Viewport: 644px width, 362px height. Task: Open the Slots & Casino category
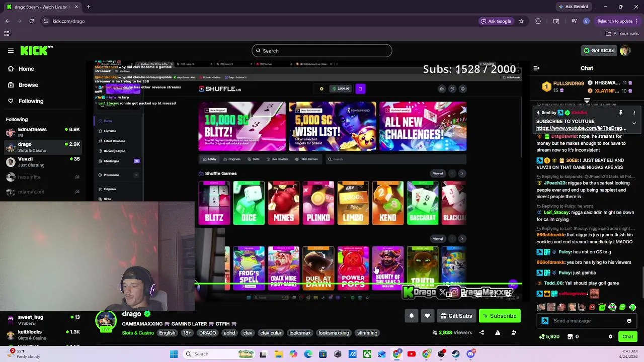138,333
